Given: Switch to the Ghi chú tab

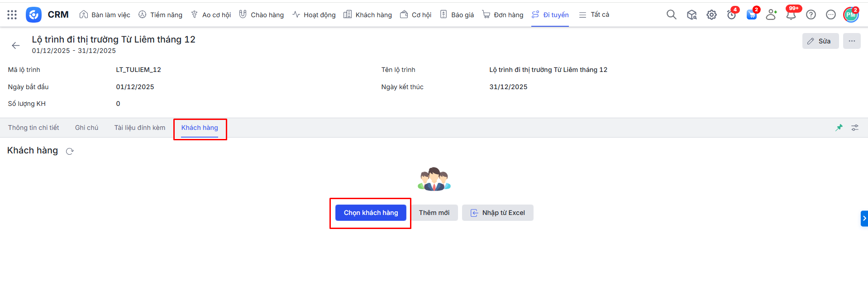Looking at the screenshot, I should (x=86, y=128).
